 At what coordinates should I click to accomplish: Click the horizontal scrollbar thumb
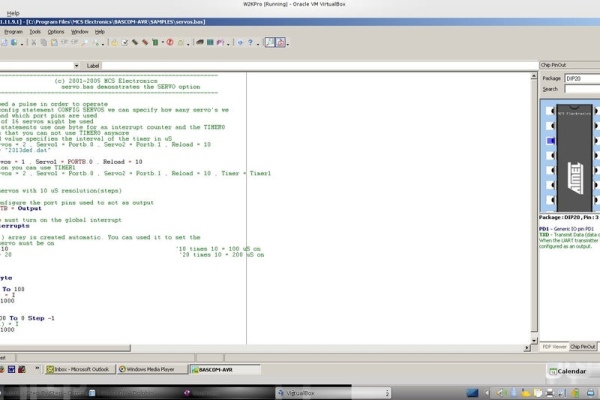[x=65, y=348]
